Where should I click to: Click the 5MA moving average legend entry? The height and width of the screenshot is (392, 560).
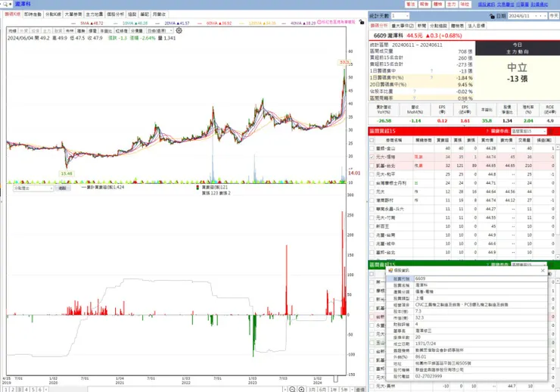click(x=92, y=23)
